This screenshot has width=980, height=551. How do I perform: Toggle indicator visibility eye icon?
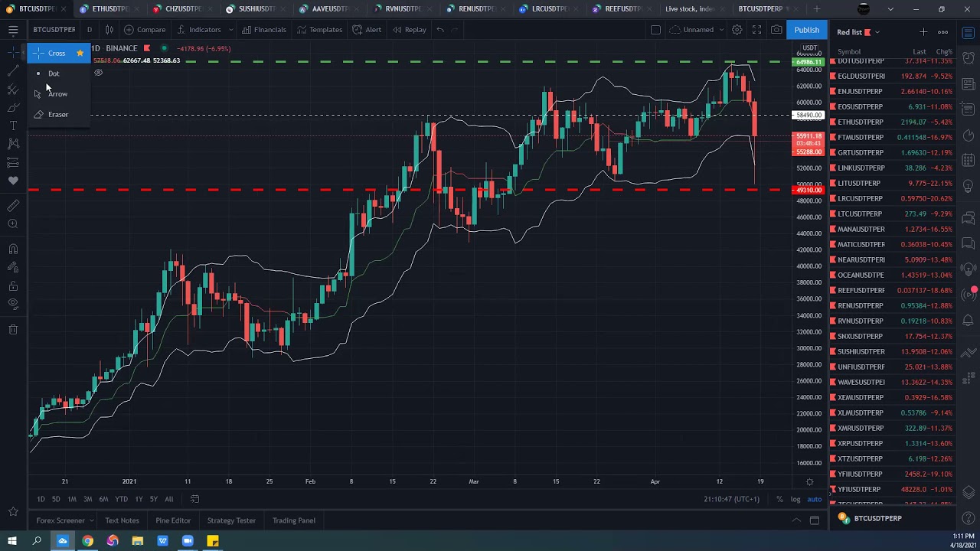tap(98, 73)
